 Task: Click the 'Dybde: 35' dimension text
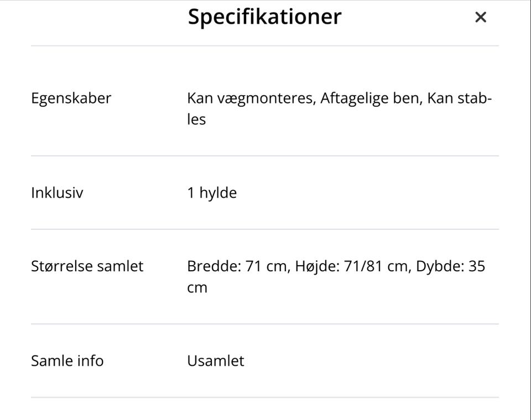(451, 266)
